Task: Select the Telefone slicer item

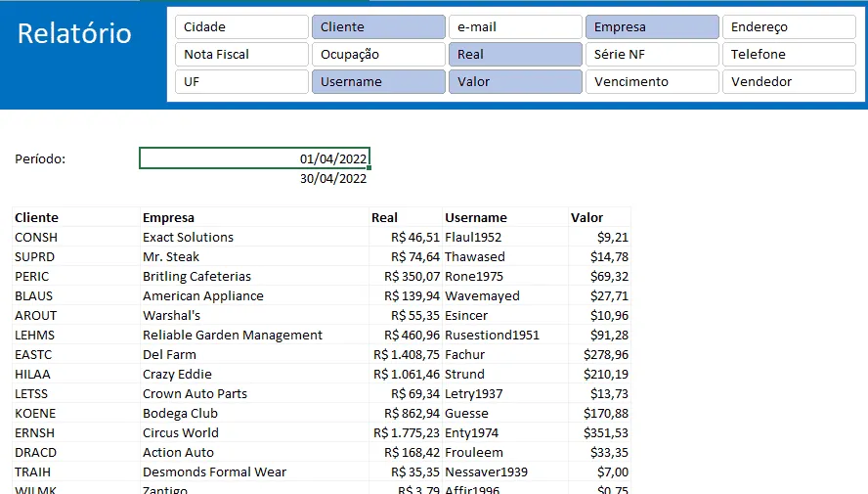Action: point(788,54)
